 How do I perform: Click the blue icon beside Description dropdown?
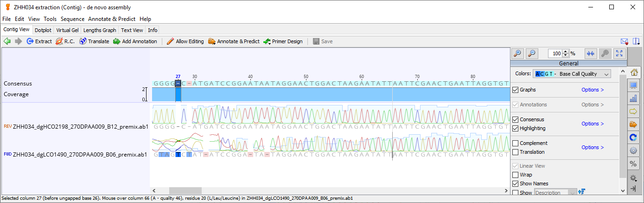click(x=582, y=192)
